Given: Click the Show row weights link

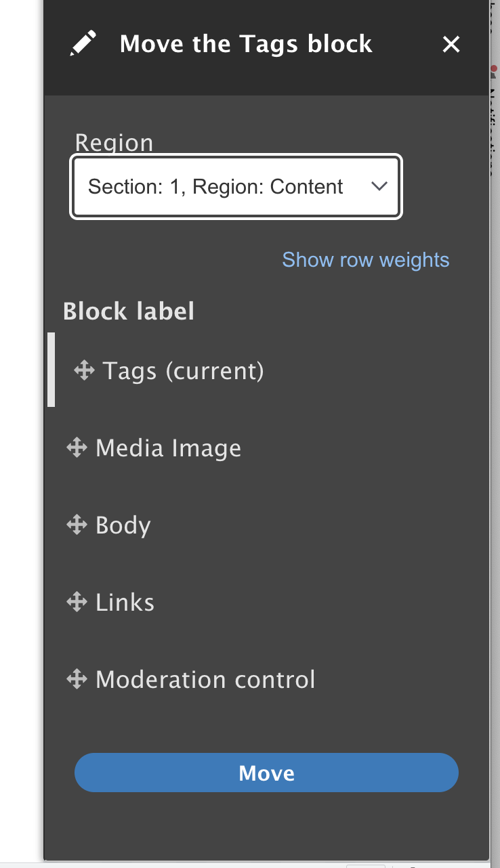Looking at the screenshot, I should point(365,259).
